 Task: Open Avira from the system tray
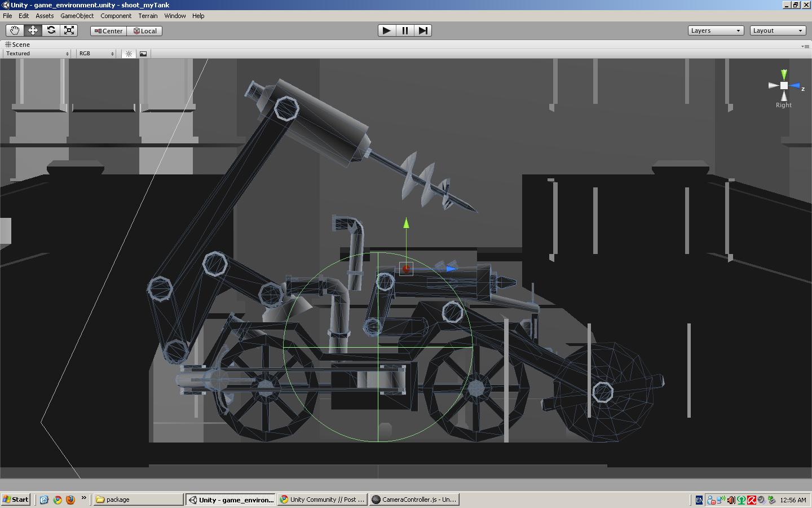pos(752,500)
